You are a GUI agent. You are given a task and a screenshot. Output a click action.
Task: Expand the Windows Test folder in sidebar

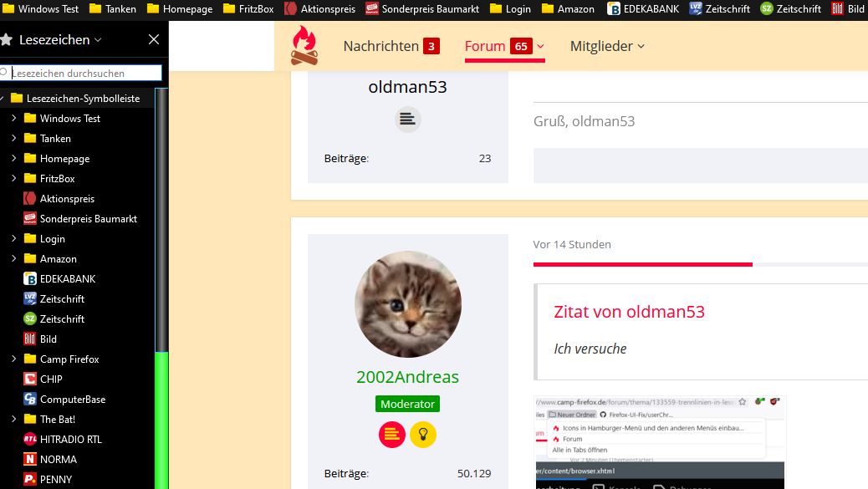(x=14, y=118)
